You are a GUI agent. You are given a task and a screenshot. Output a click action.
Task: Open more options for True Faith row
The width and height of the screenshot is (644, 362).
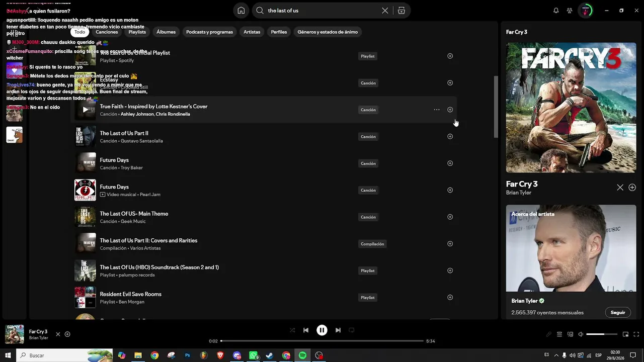(437, 110)
